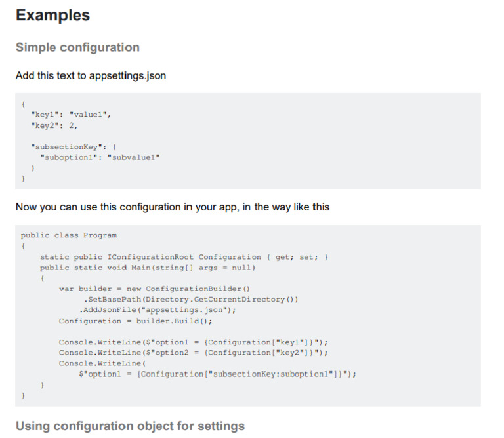The width and height of the screenshot is (504, 438).
Task: Click the opening brace of the JSON block
Action: (x=23, y=104)
